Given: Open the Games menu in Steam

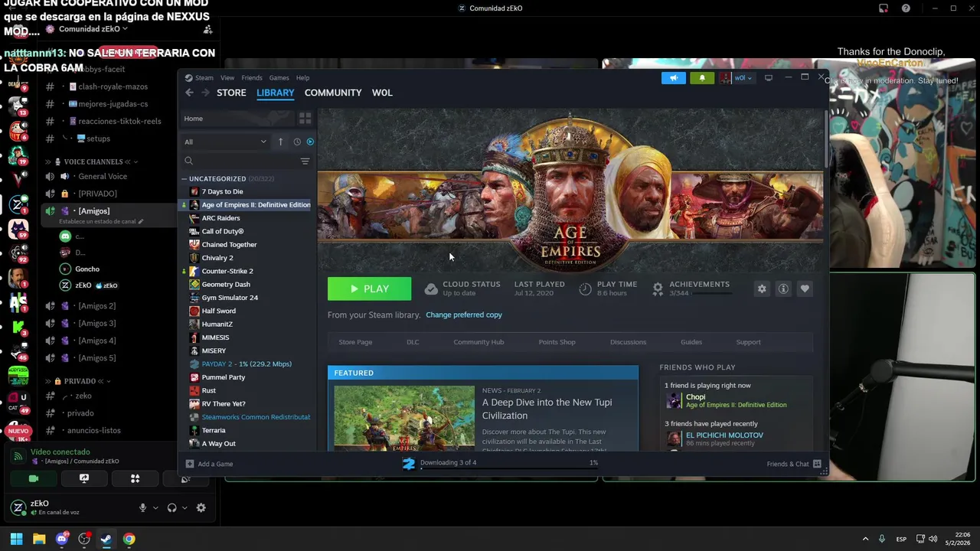Looking at the screenshot, I should click(279, 78).
